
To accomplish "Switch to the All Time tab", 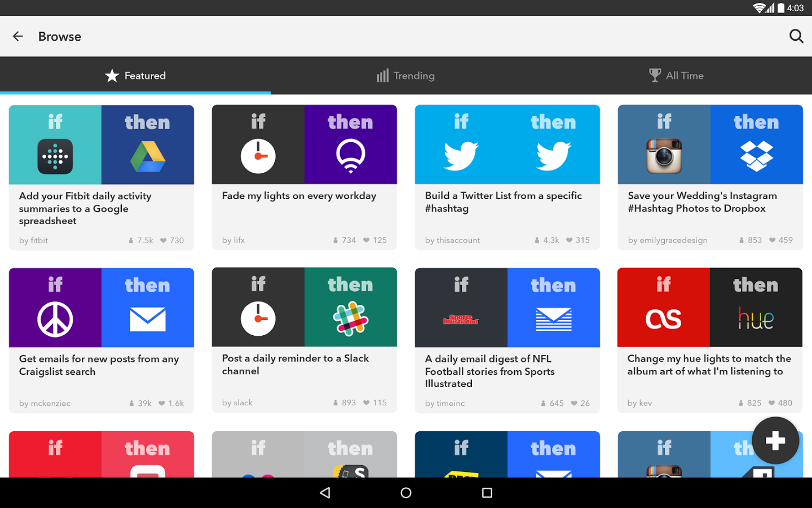I will pos(677,76).
